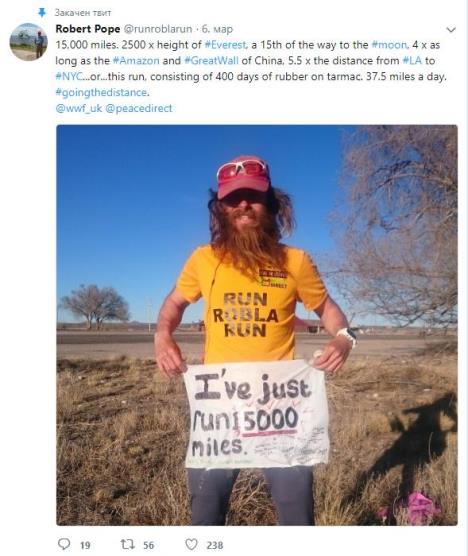This screenshot has width=468, height=556.
Task: Like the tweet with heart icon
Action: tap(191, 544)
